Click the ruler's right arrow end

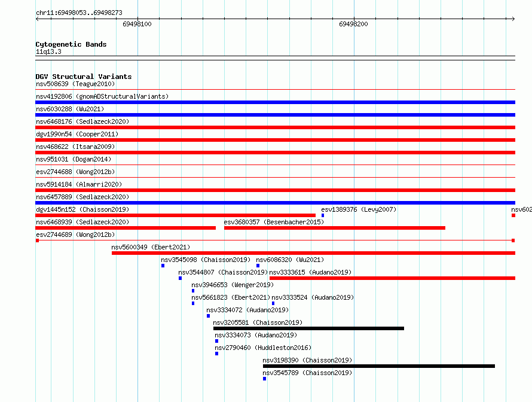513,19
